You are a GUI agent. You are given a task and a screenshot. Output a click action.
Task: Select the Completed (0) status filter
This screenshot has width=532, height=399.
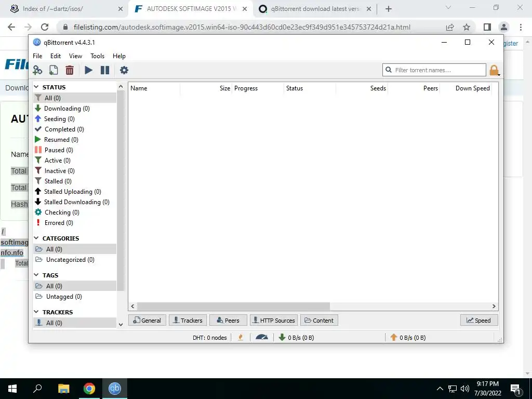(75, 129)
